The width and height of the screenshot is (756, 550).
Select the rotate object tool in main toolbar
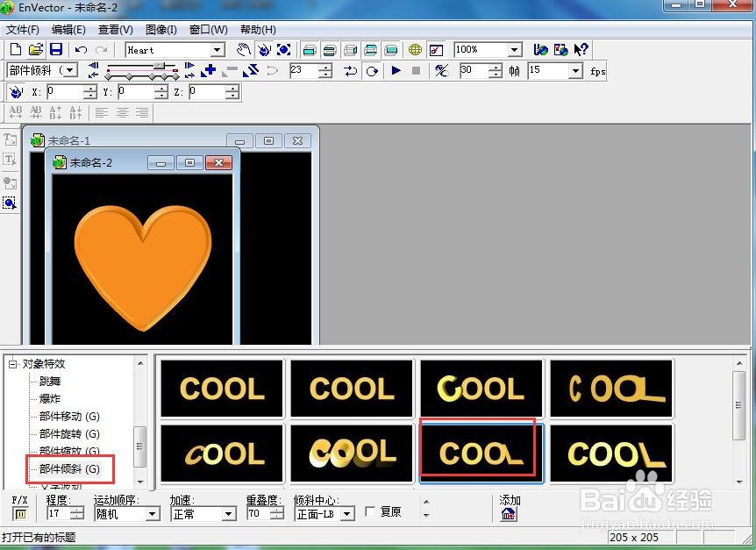264,50
